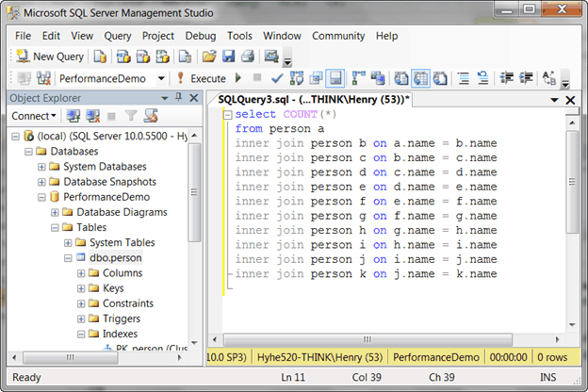The width and height of the screenshot is (588, 392).
Task: Select the SQLQuery3.sql tab
Action: tap(314, 99)
